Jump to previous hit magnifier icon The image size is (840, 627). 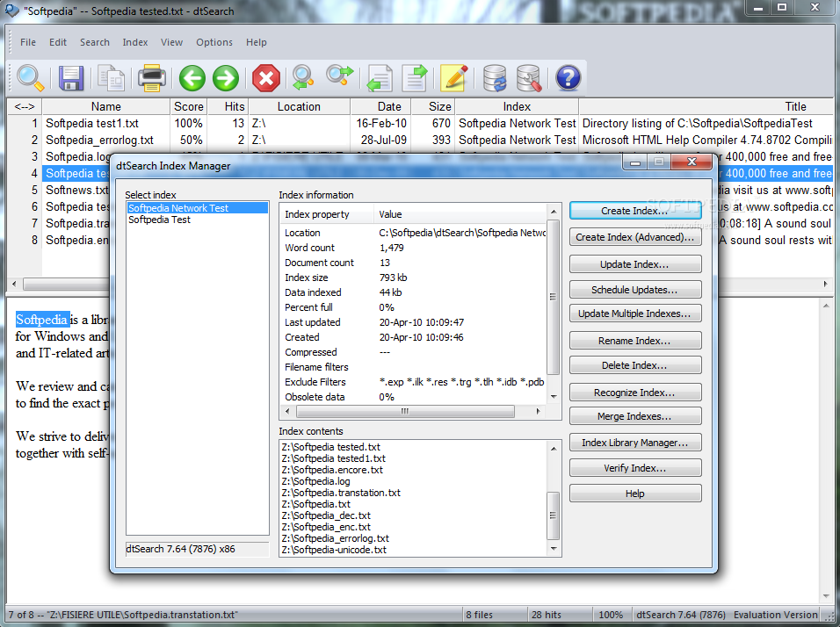tap(302, 78)
